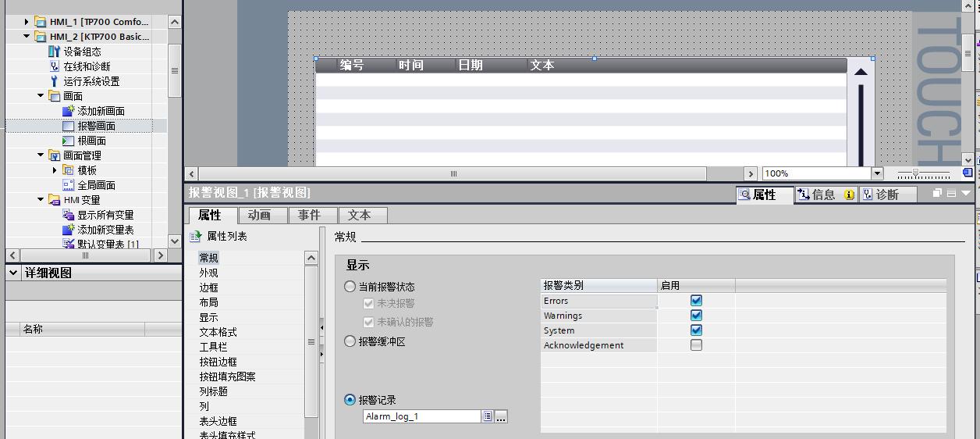Click the 属性列表 icon
This screenshot has width=980, height=439.
pos(195,236)
